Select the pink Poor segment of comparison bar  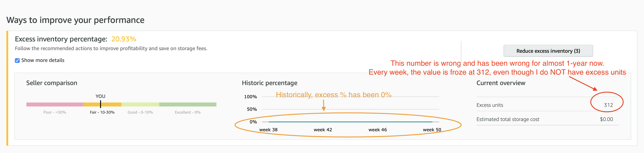tap(55, 104)
